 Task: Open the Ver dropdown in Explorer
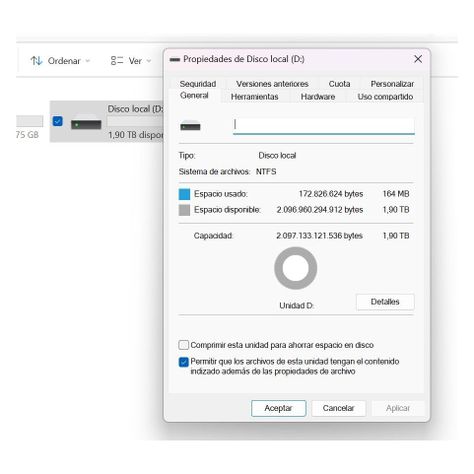[131, 61]
